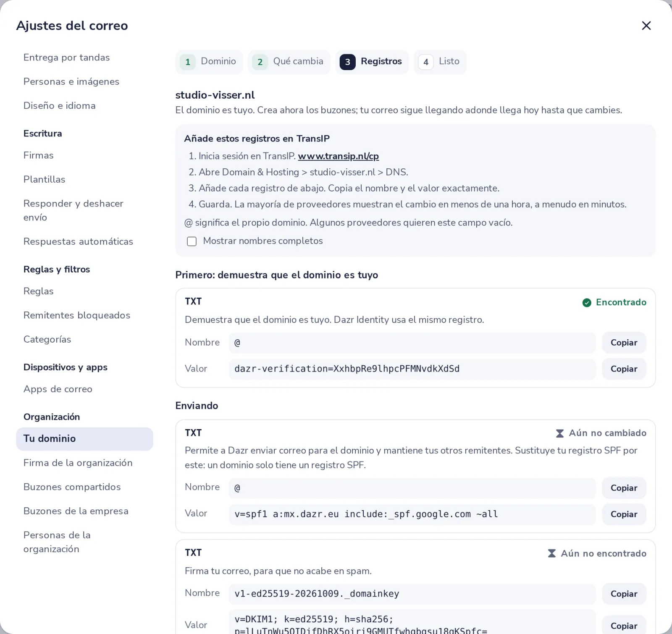
Task: Select Tu dominio in sidebar
Action: (84, 439)
